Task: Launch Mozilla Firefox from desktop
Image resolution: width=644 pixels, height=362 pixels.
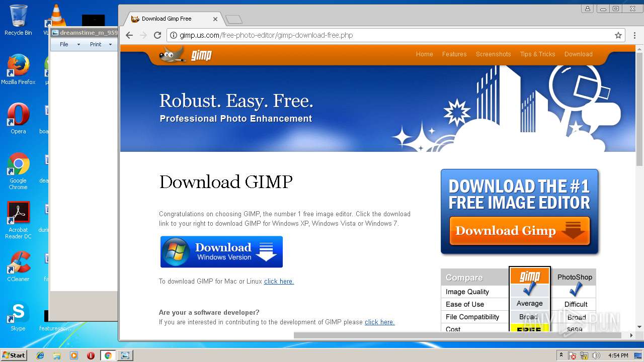Action: (18, 69)
